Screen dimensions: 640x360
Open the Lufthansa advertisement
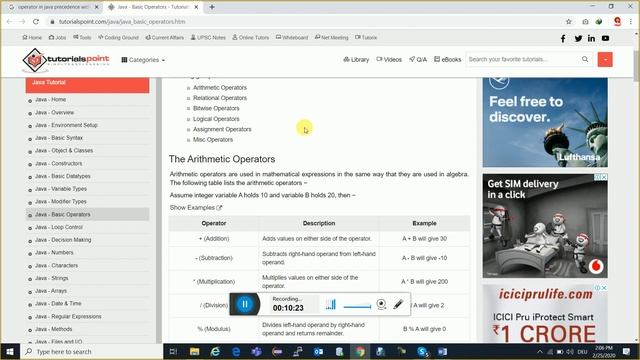coord(545,122)
